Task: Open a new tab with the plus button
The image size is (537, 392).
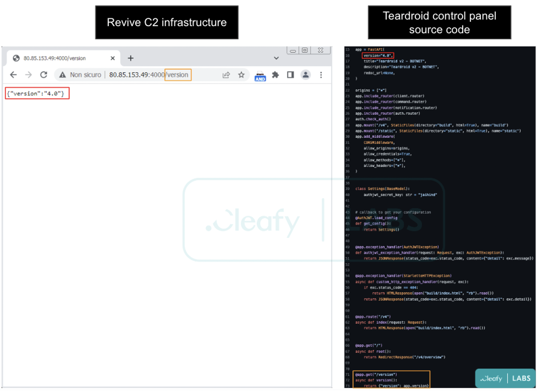Action: click(131, 58)
